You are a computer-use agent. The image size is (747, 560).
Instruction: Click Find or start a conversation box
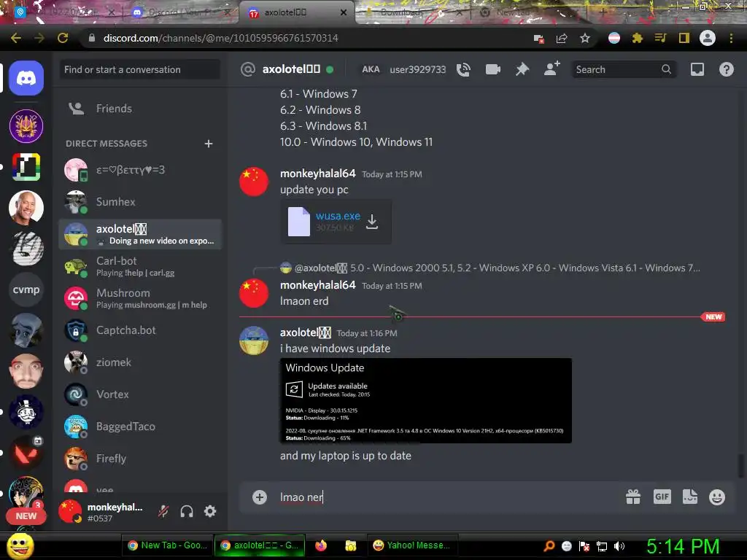pyautogui.click(x=140, y=69)
